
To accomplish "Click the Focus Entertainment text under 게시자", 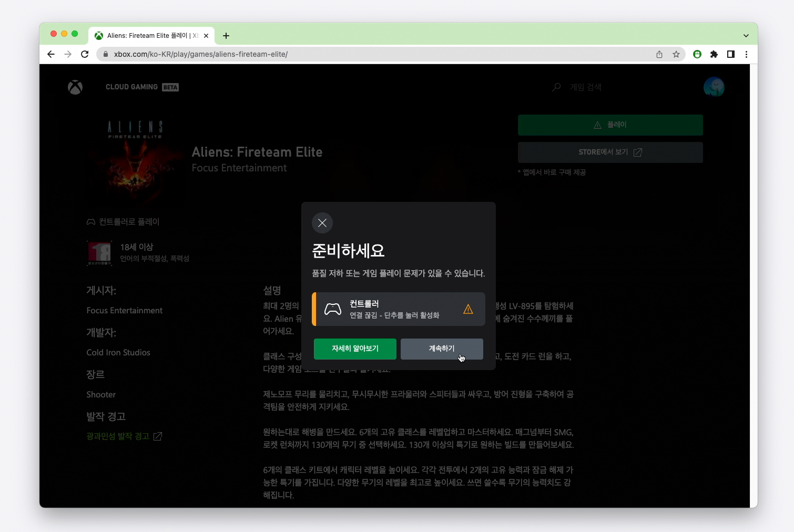I will pos(125,311).
